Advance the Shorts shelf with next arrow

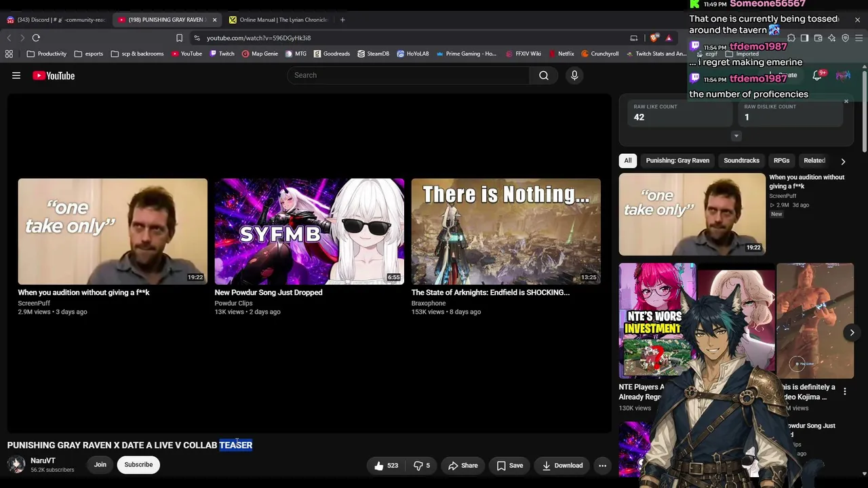[x=852, y=333]
